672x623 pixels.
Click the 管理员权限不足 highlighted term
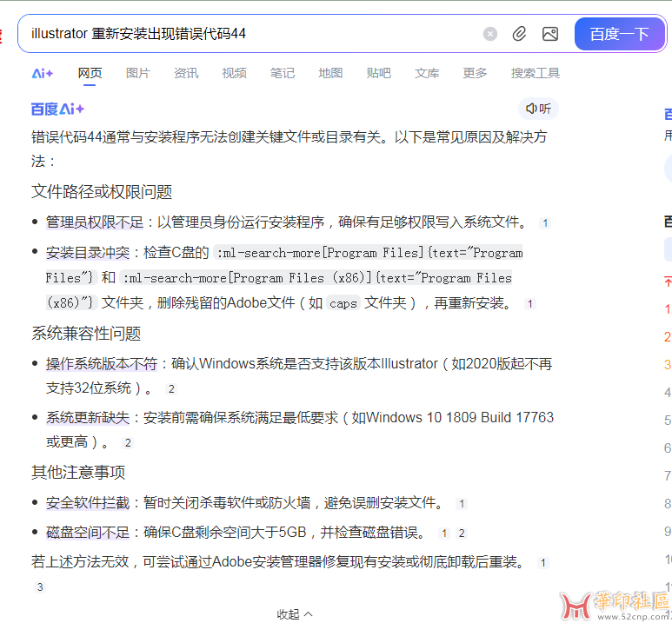(94, 222)
